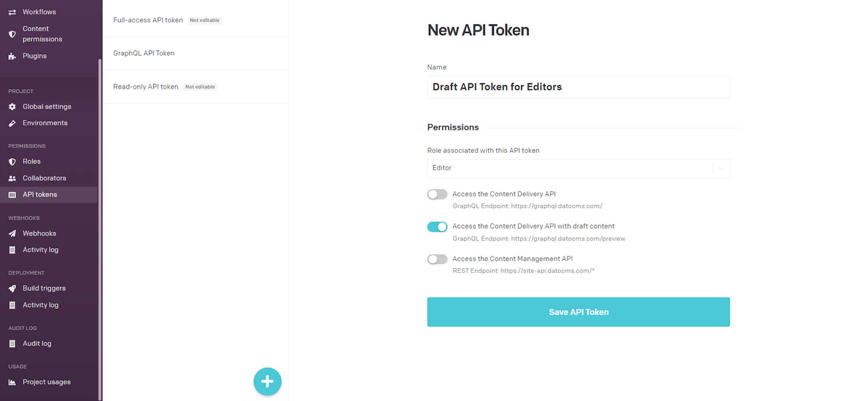This screenshot has width=868, height=401.
Task: Click the role dropdown chevron arrow
Action: pos(721,169)
